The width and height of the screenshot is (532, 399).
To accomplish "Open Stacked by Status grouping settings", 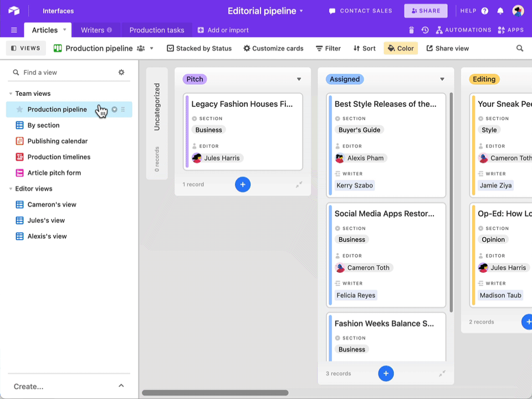I will tap(199, 48).
